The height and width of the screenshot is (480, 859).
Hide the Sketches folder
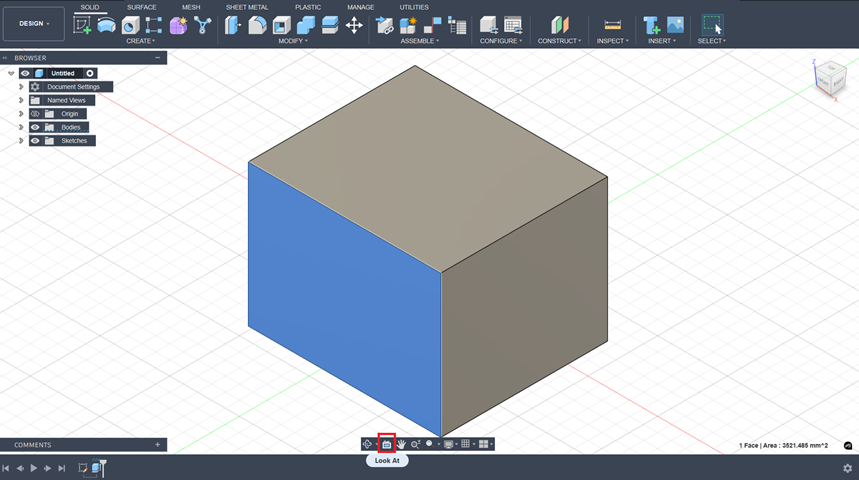tap(35, 141)
